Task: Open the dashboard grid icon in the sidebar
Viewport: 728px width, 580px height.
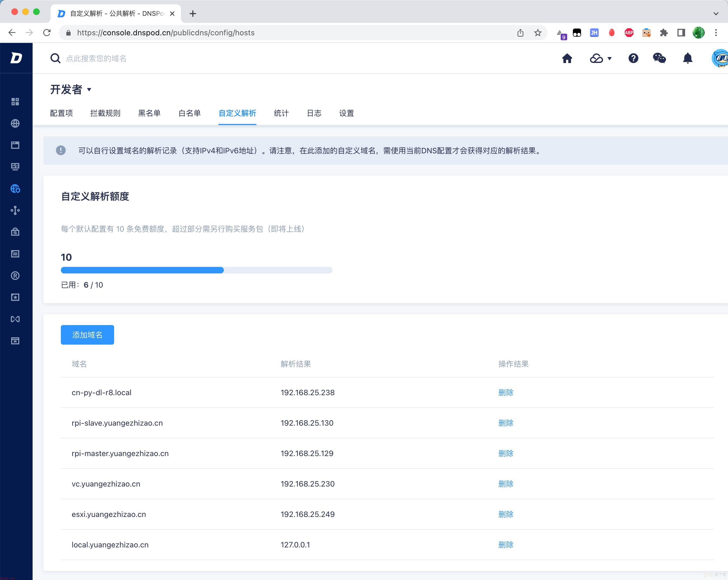Action: [15, 102]
